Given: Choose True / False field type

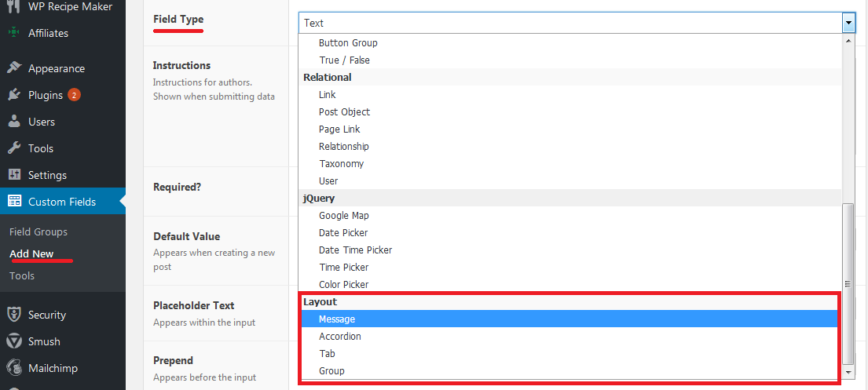Looking at the screenshot, I should (570, 60).
